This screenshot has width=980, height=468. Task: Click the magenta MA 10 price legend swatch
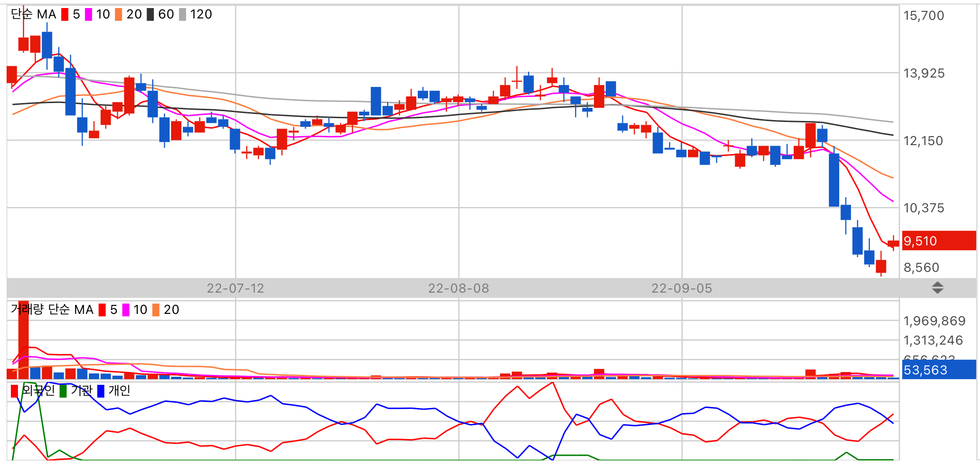(x=88, y=15)
